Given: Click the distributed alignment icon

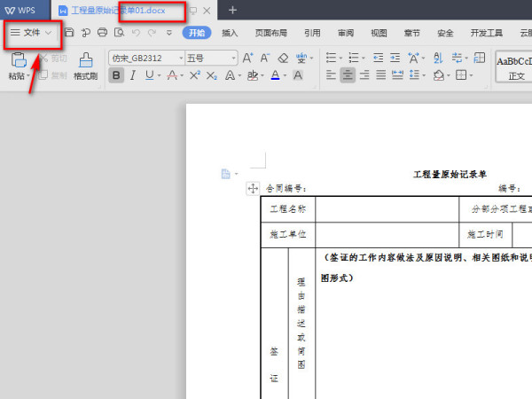Looking at the screenshot, I should [397, 75].
